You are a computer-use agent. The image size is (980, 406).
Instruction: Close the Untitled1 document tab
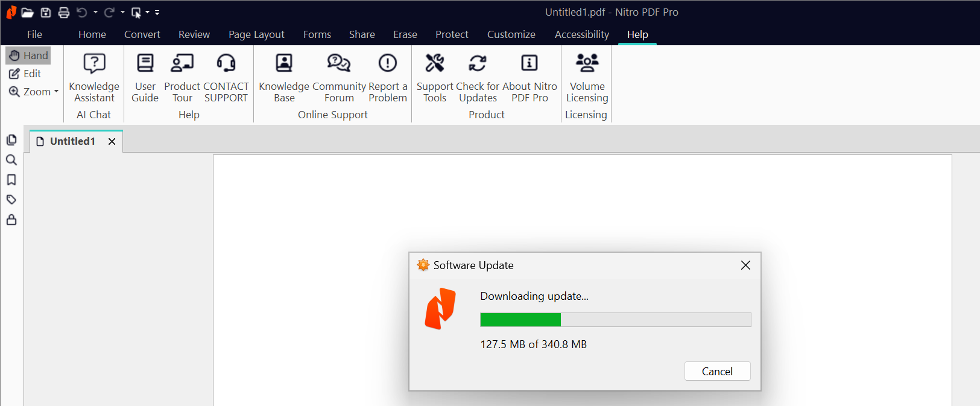tap(112, 141)
